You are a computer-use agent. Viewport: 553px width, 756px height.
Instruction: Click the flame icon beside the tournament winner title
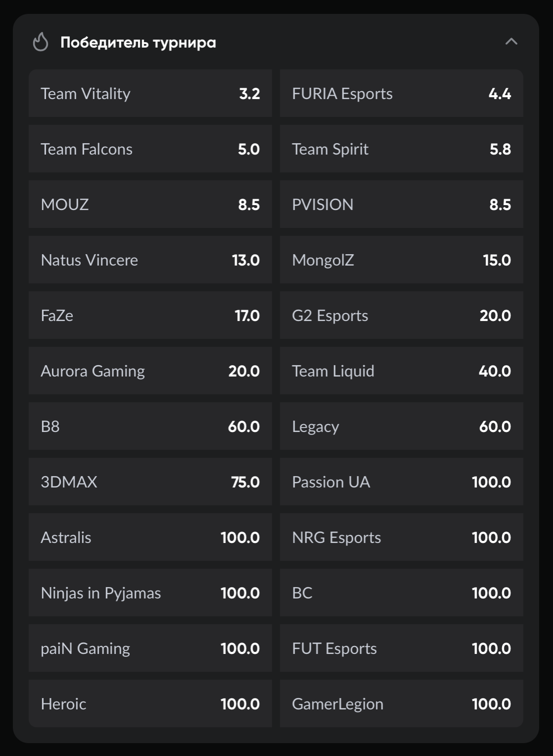click(x=41, y=42)
